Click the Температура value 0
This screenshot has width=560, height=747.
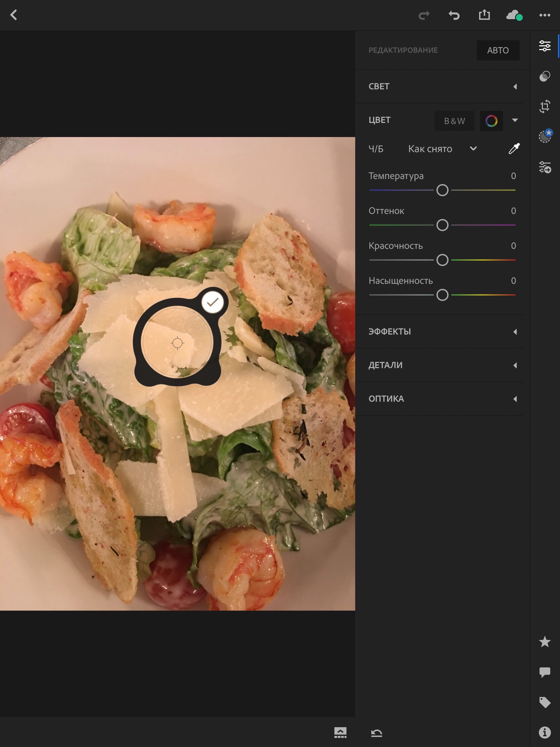513,176
